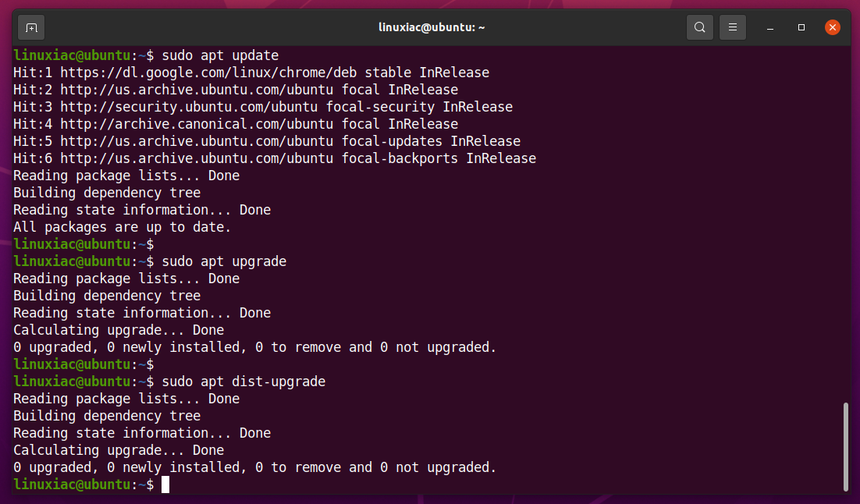The width and height of the screenshot is (860, 504).
Task: Click the terminal scrollbar handle
Action: click(x=845, y=446)
